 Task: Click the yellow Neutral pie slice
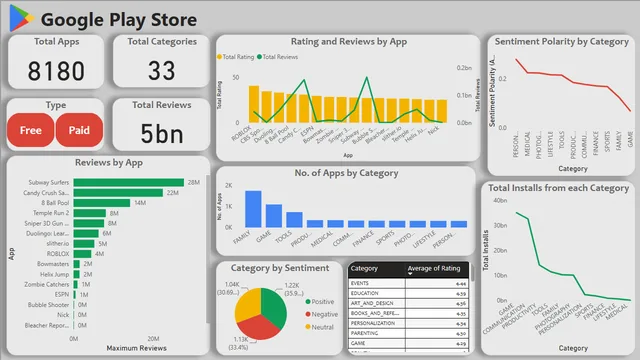tap(248, 304)
